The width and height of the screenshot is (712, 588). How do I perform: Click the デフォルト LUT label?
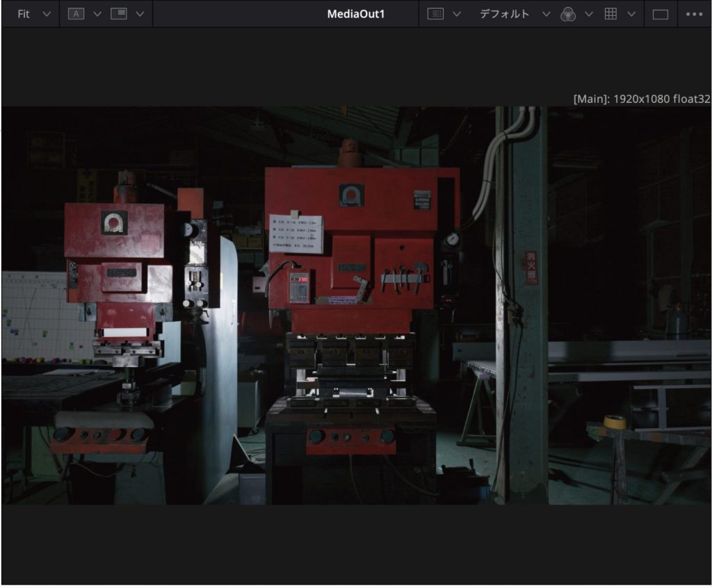click(x=505, y=14)
